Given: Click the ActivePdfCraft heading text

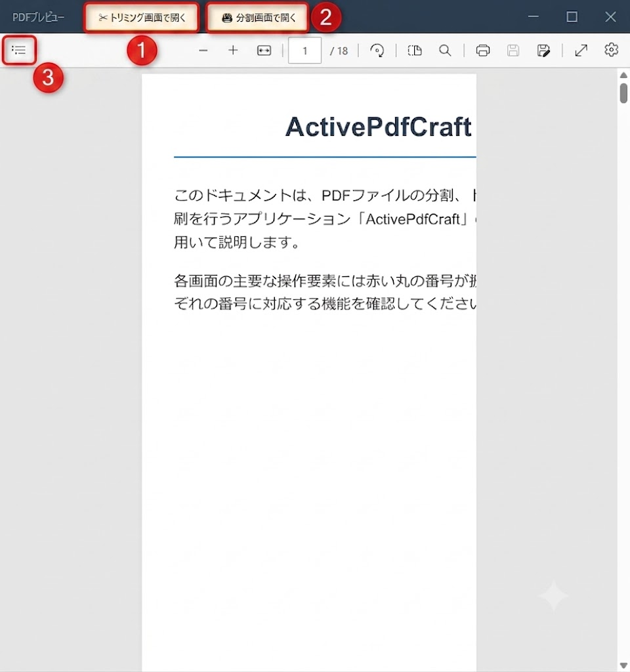Looking at the screenshot, I should click(379, 127).
